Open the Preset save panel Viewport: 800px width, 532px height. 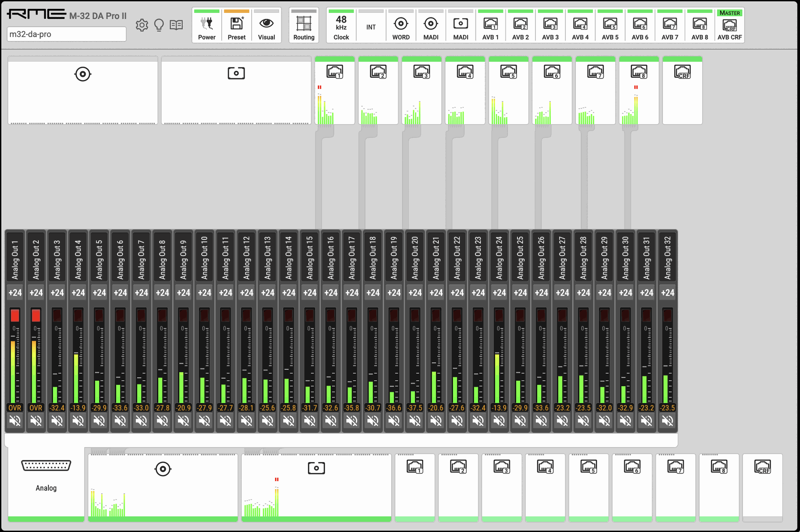click(236, 26)
